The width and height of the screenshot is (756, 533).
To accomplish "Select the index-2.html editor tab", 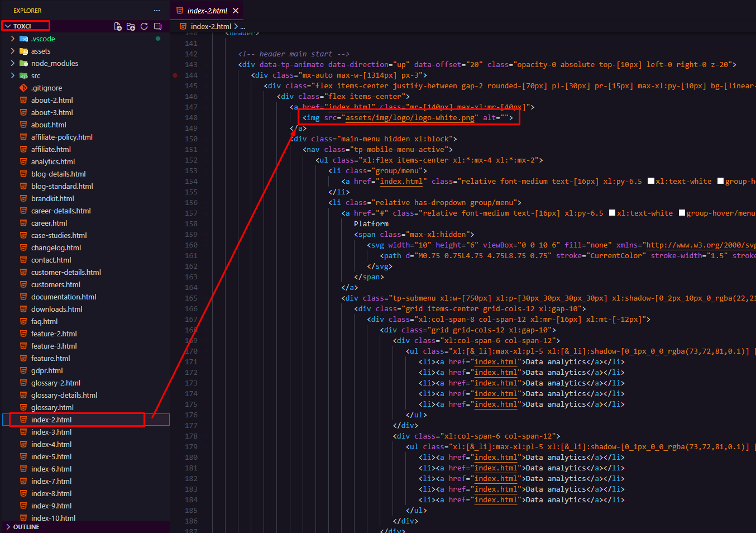I will [x=207, y=11].
